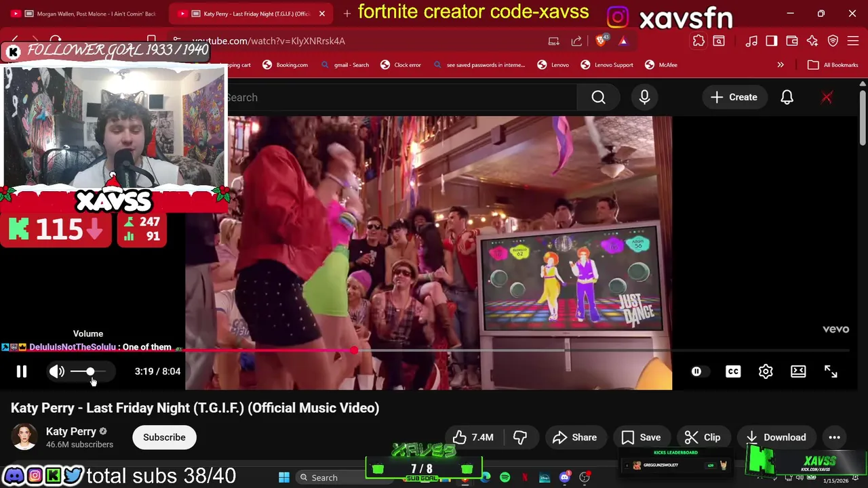
Task: Open All Bookmarks folder
Action: click(833, 65)
